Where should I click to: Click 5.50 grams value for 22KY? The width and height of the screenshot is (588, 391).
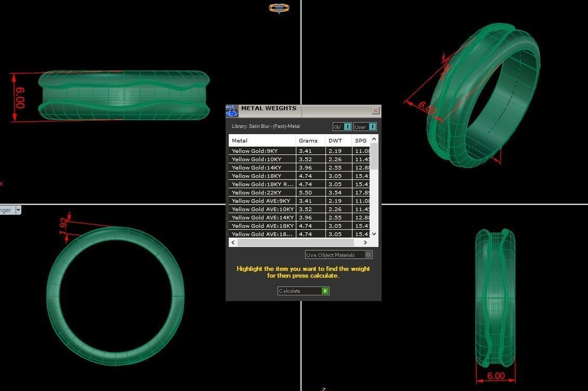(305, 192)
